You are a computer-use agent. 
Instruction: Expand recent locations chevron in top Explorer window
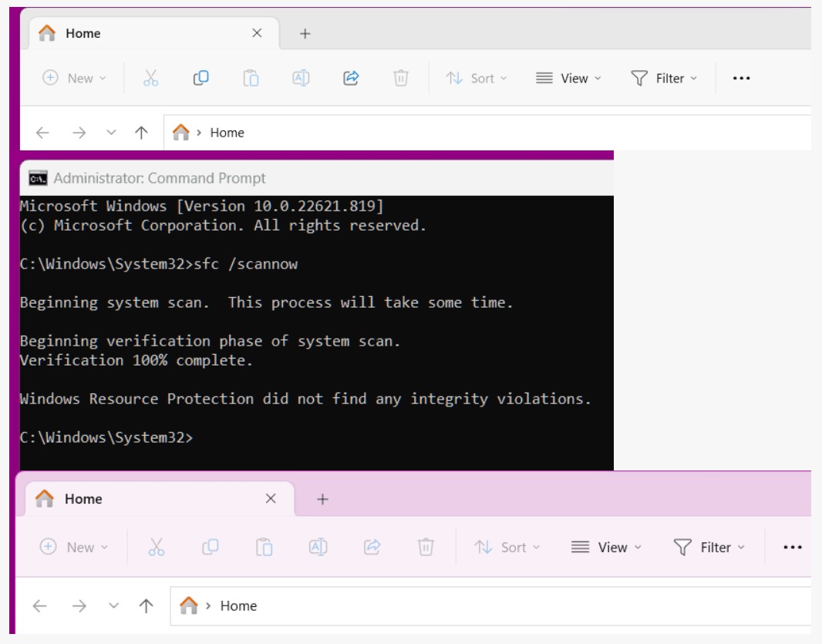pos(111,133)
